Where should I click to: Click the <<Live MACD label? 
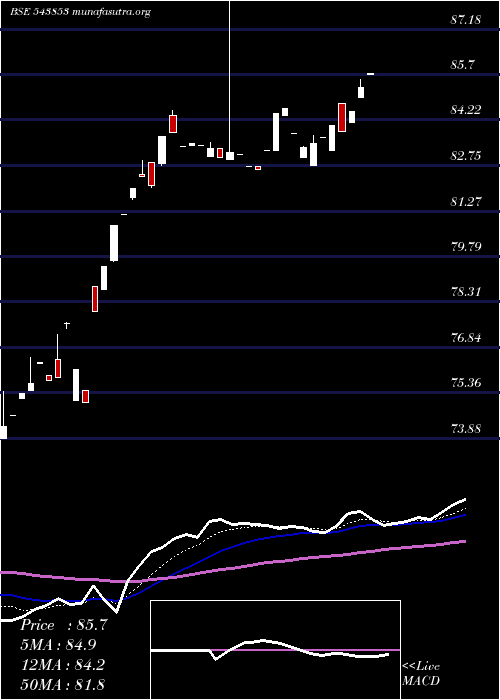[x=421, y=674]
